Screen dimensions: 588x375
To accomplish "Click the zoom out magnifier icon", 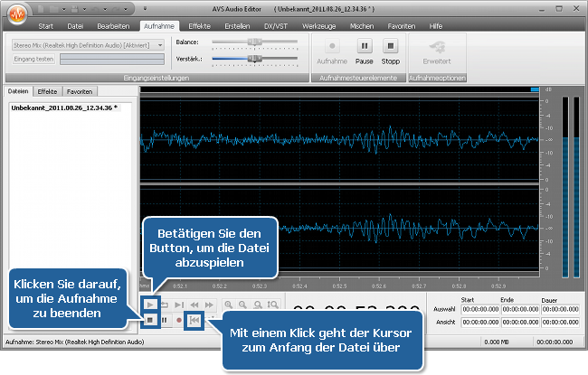I will (x=242, y=305).
